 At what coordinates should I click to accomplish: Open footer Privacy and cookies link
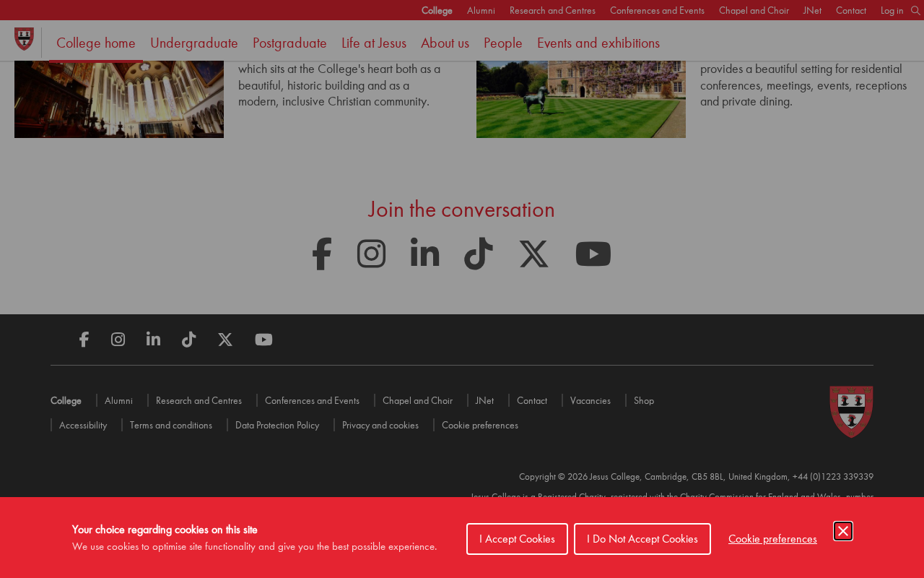coord(380,425)
